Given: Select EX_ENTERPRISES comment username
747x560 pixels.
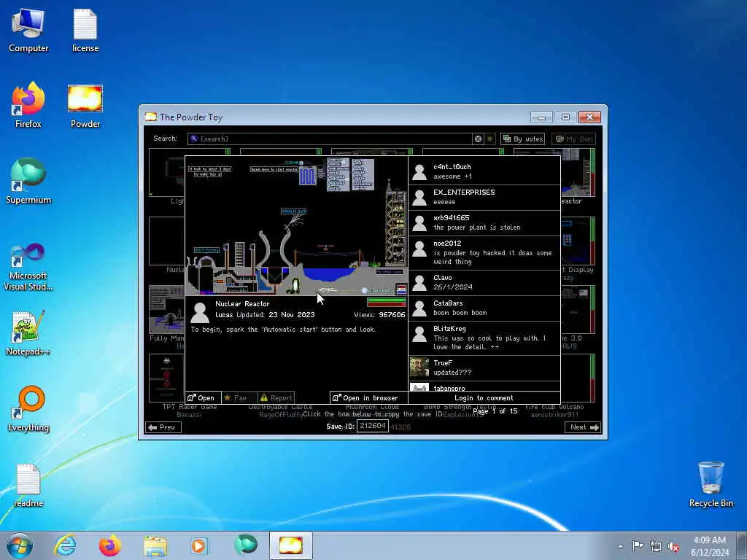Looking at the screenshot, I should tap(464, 192).
